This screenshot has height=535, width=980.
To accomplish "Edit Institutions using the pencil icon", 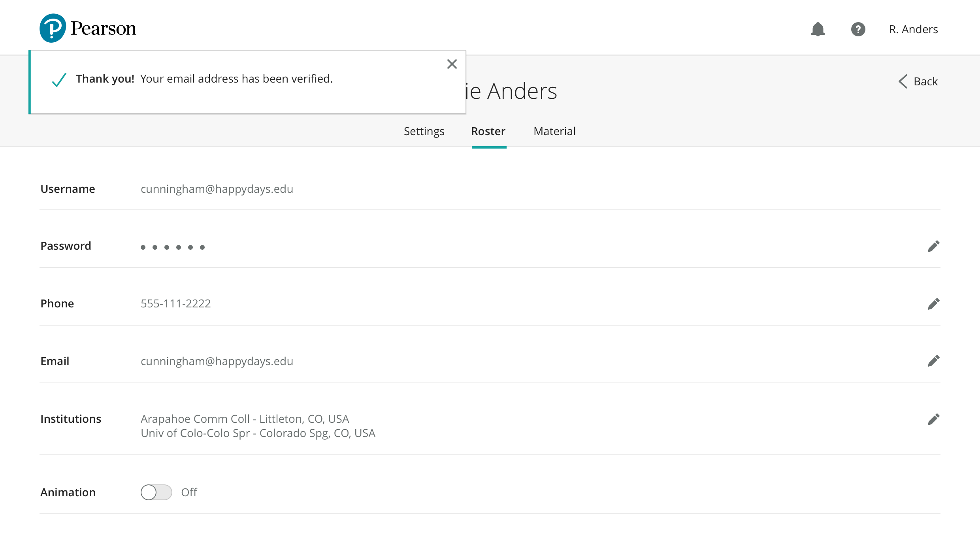I will [933, 419].
